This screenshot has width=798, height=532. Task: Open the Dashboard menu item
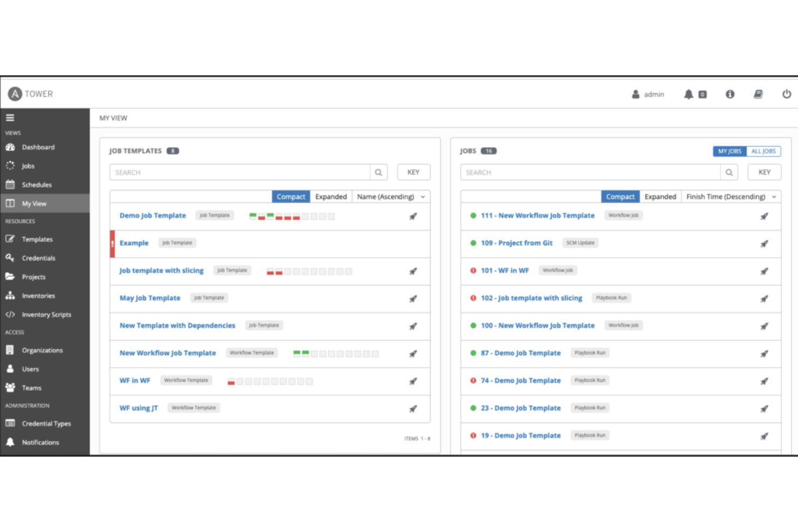click(x=38, y=147)
